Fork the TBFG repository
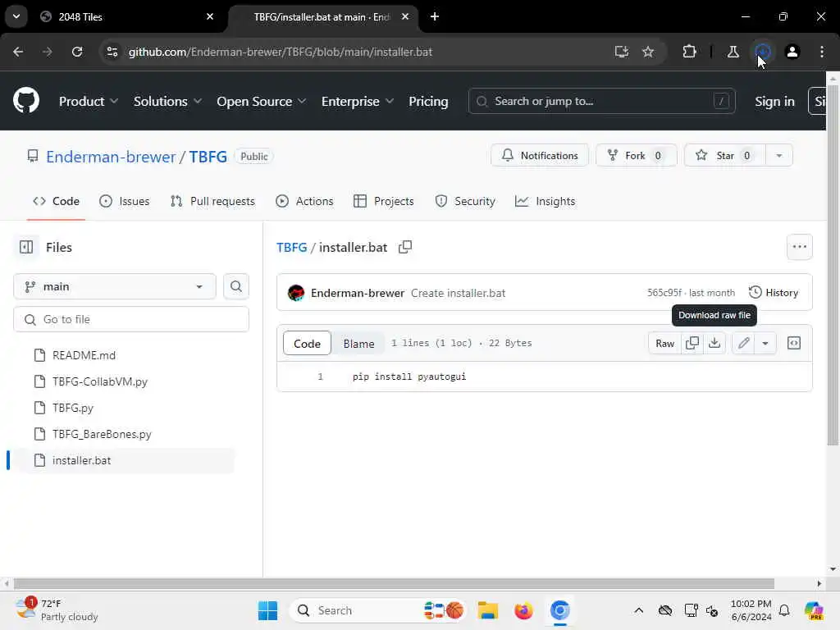 [636, 155]
